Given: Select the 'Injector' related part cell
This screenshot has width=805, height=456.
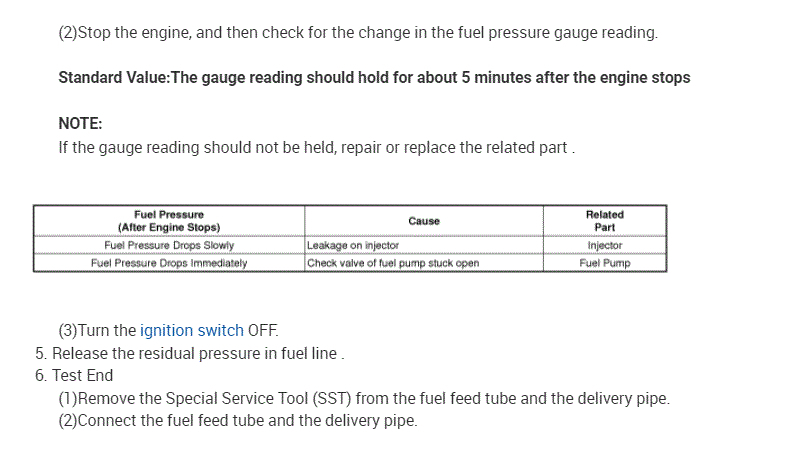Looking at the screenshot, I should pyautogui.click(x=604, y=245).
